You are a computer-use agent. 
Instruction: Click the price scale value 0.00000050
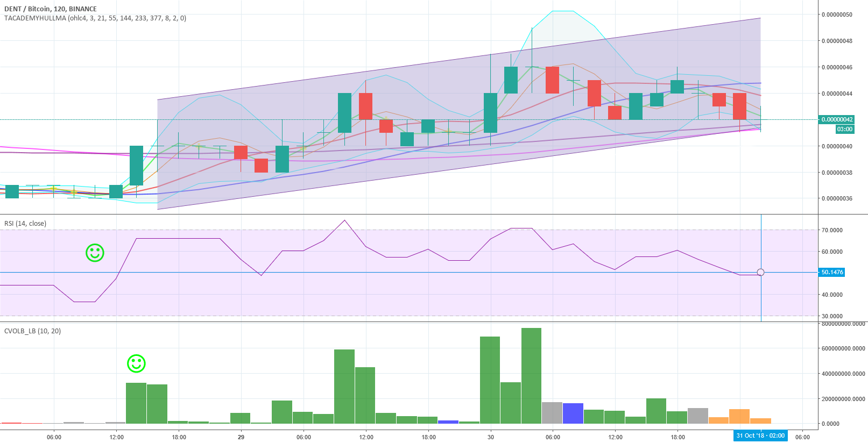click(837, 15)
